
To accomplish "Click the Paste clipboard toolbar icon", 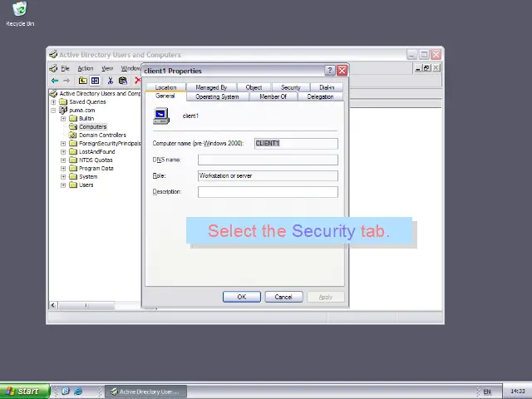I will click(122, 81).
